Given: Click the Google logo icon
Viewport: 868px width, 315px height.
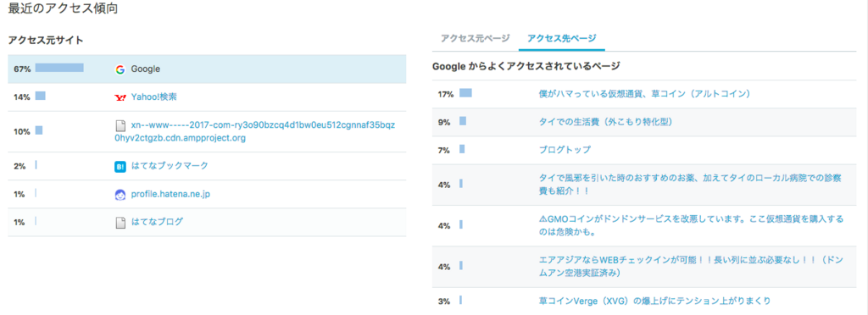Looking at the screenshot, I should (120, 69).
